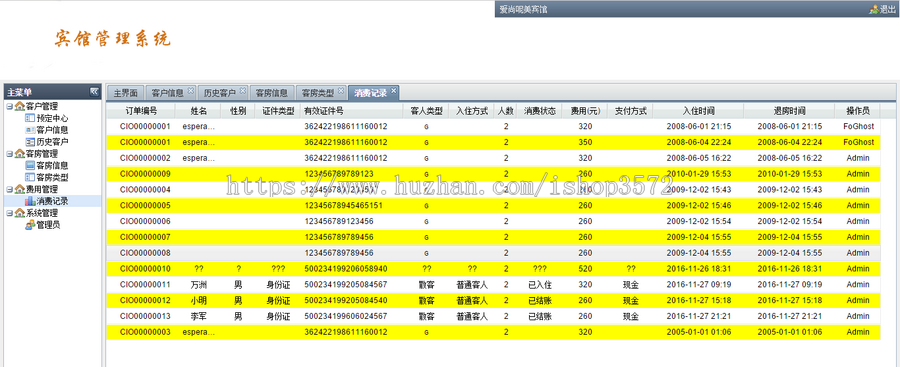Viewport: 900px width, 367px height.
Task: Sort by the 入住方式 column header
Action: pyautogui.click(x=472, y=110)
